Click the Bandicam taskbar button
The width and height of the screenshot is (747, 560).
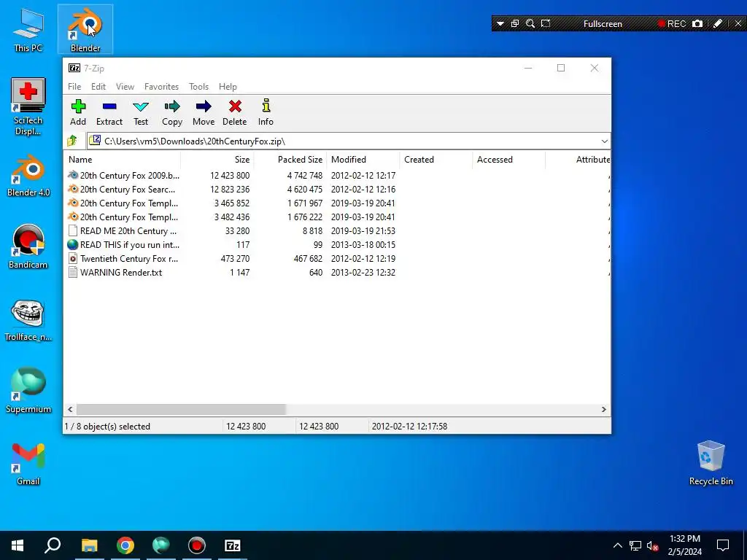pos(196,545)
